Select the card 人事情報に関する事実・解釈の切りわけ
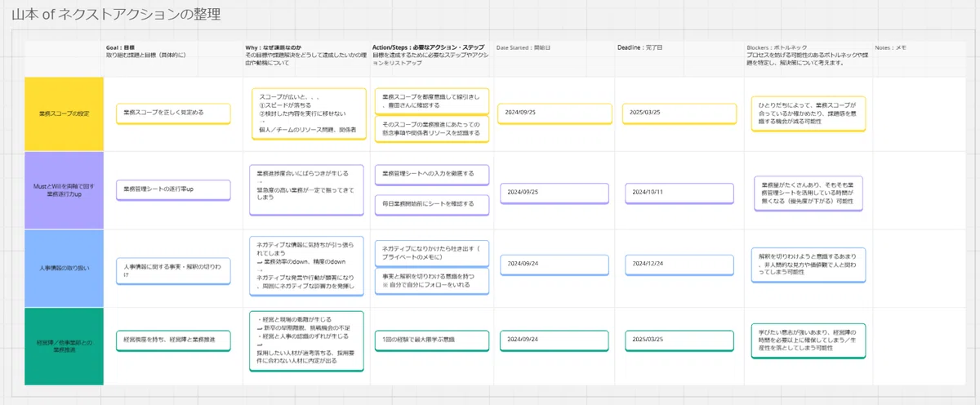980x405 pixels. (x=173, y=270)
